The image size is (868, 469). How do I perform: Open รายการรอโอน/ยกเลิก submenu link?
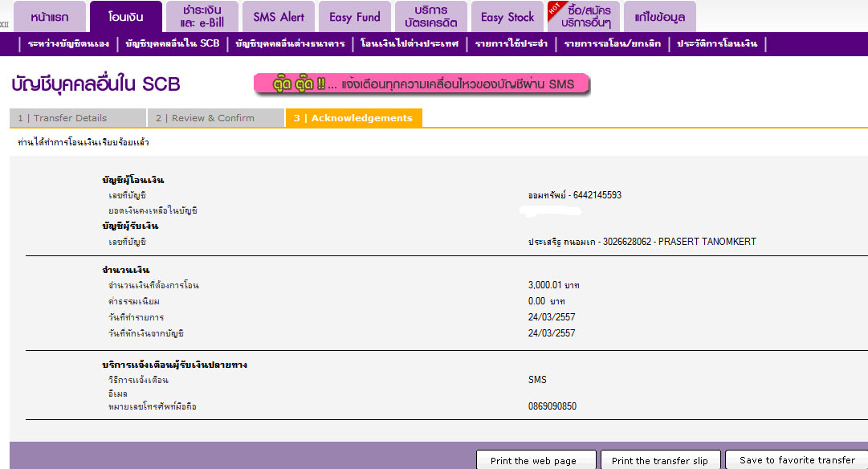612,43
